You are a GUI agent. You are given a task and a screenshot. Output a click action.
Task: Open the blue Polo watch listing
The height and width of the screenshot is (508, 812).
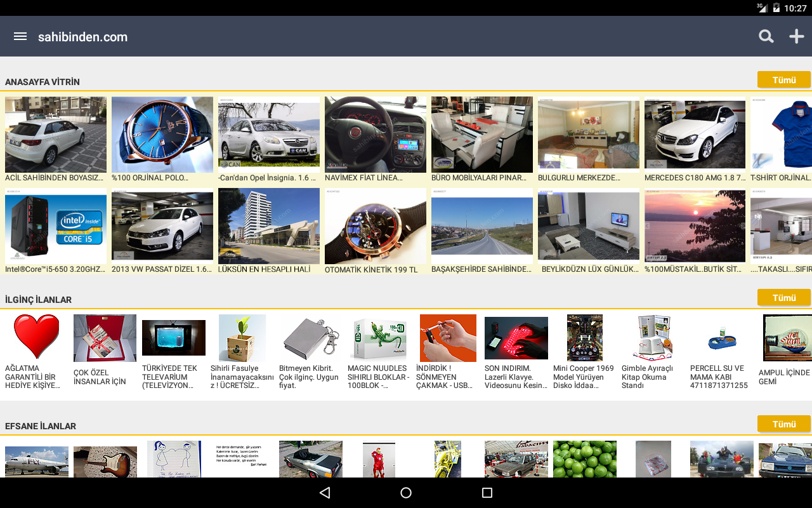click(162, 135)
